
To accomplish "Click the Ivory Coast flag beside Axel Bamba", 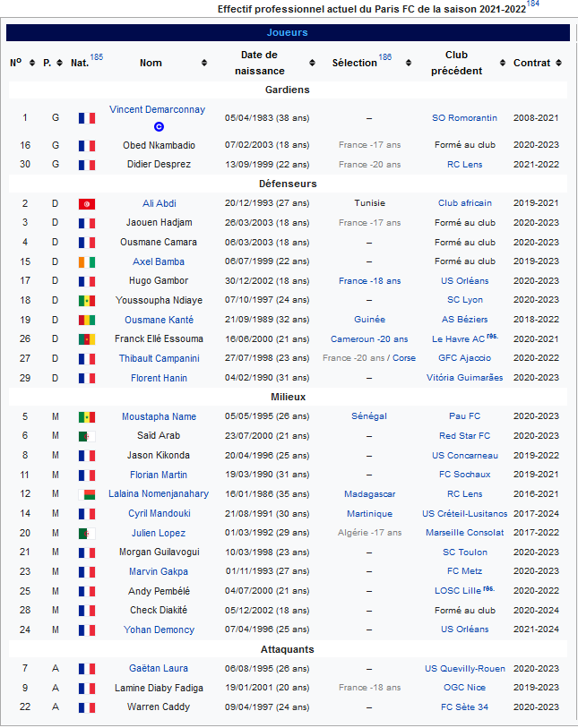I will coord(87,262).
